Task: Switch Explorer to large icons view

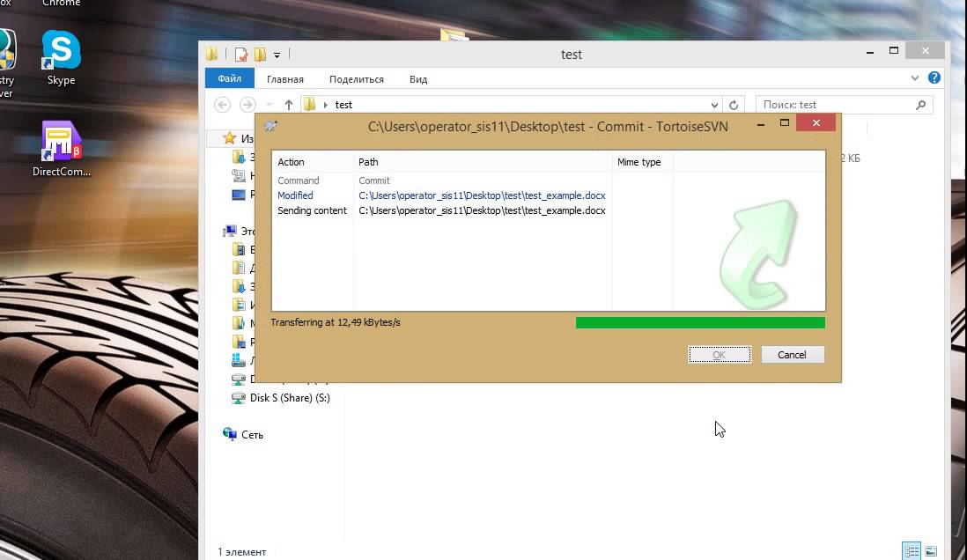Action: point(931,550)
